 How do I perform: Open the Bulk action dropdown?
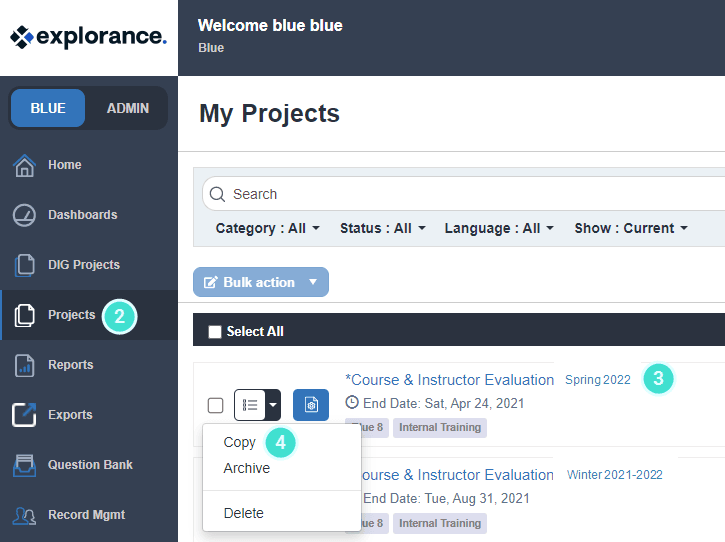(261, 282)
